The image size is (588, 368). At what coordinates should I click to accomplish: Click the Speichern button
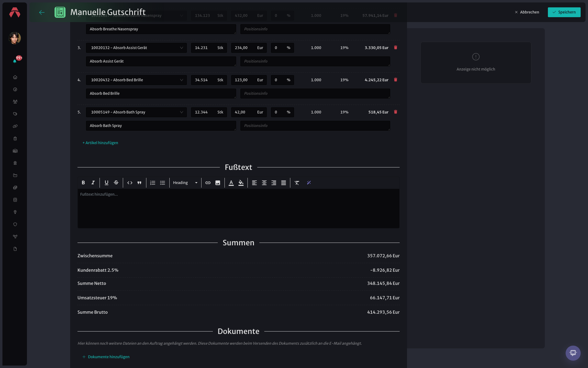pyautogui.click(x=564, y=12)
